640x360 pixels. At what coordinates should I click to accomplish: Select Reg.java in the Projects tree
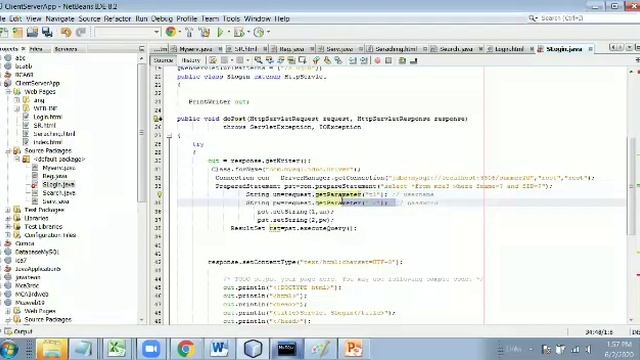55,176
